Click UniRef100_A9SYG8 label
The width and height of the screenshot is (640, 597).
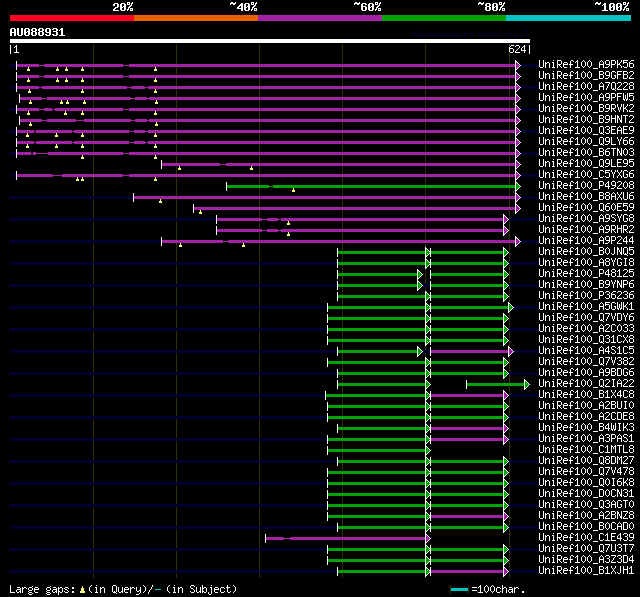[x=586, y=219]
